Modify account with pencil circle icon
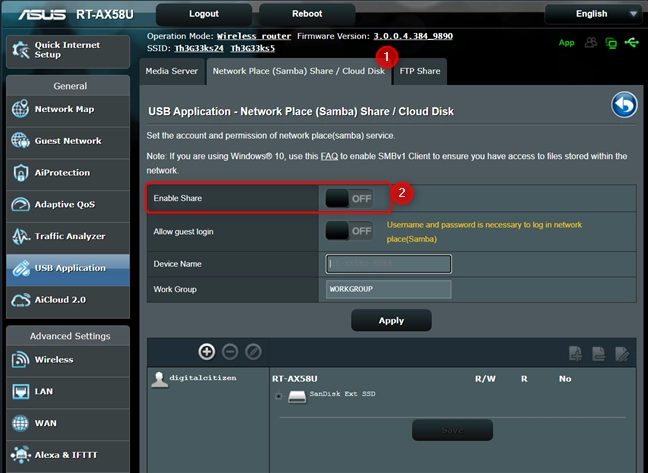The image size is (648, 473). (253, 352)
